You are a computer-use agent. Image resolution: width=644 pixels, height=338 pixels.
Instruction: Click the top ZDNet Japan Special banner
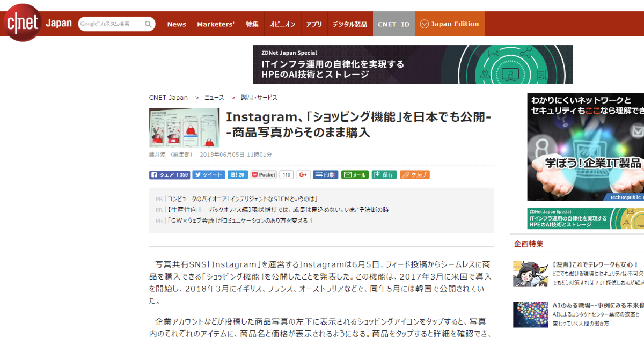pos(413,64)
